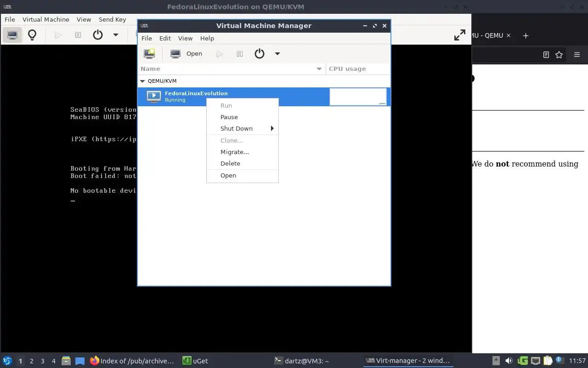Click the CPU usage graph of FedoraLinuxEvolution
Viewport: 588px width, 368px height.
click(358, 97)
